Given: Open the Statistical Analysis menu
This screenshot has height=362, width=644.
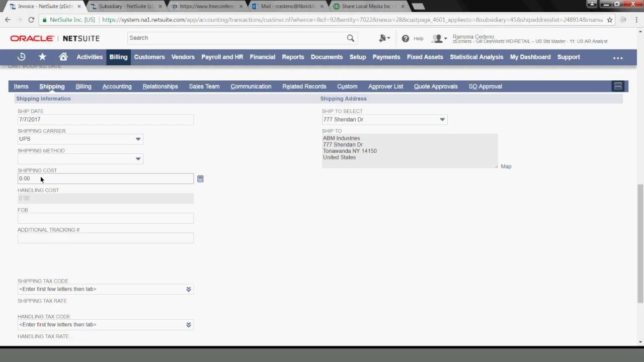Looking at the screenshot, I should pyautogui.click(x=476, y=57).
